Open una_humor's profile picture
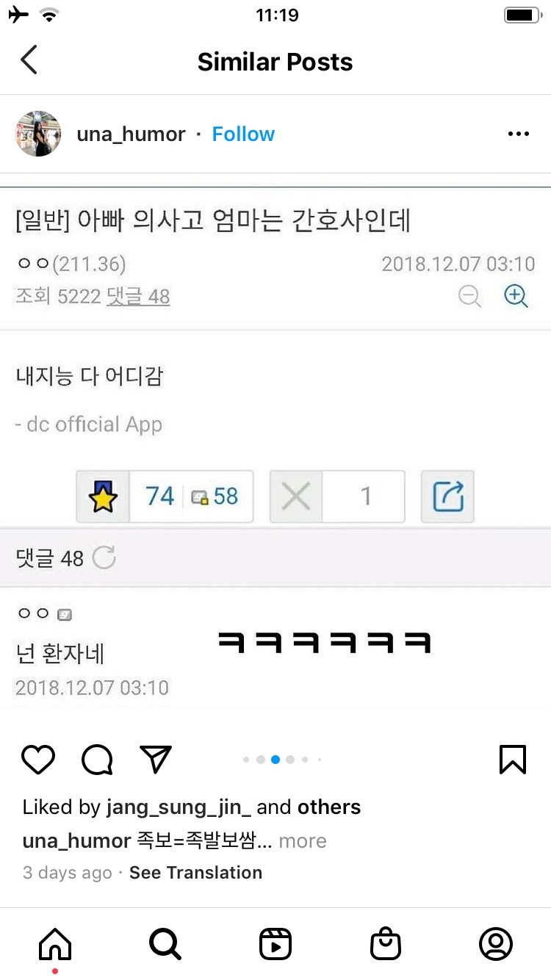The image size is (551, 980). click(x=38, y=134)
